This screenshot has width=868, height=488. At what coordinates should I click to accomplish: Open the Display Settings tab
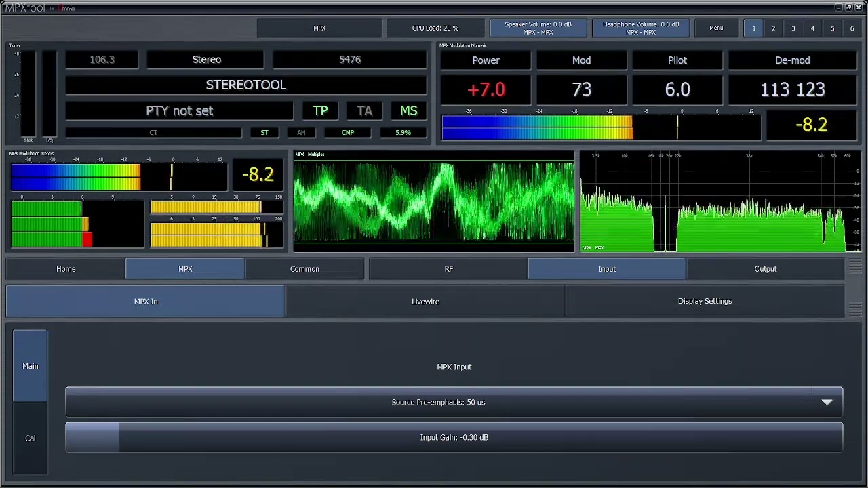click(x=705, y=302)
